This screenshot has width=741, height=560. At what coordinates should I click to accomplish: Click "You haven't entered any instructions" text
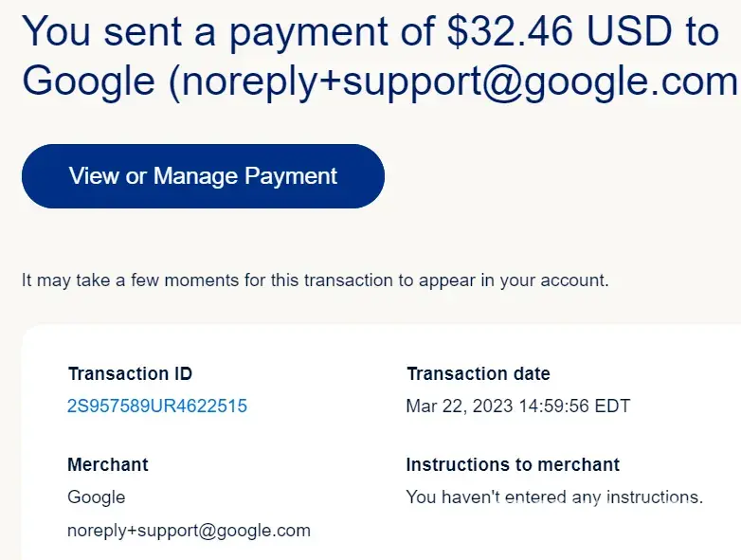click(x=553, y=497)
